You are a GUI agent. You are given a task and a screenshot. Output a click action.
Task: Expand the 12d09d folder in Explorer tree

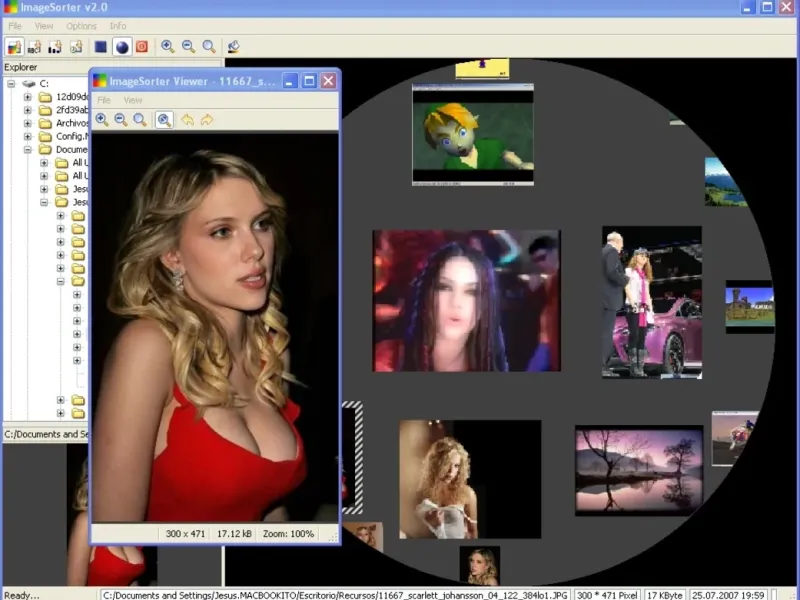coord(28,97)
